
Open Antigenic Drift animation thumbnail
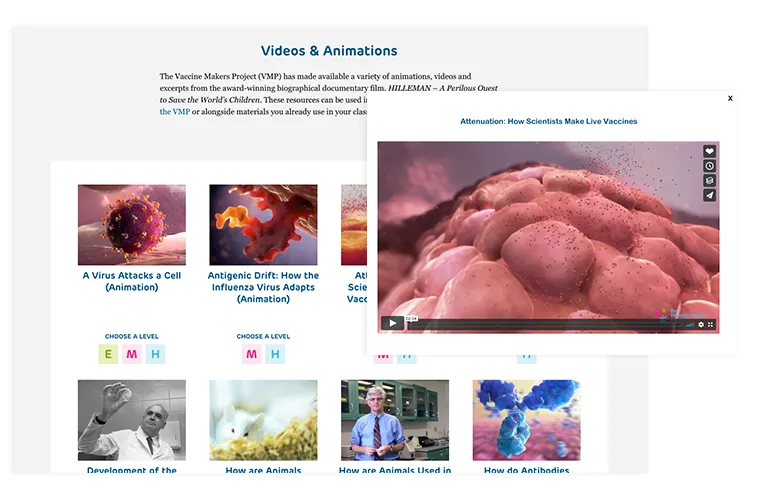(x=264, y=225)
